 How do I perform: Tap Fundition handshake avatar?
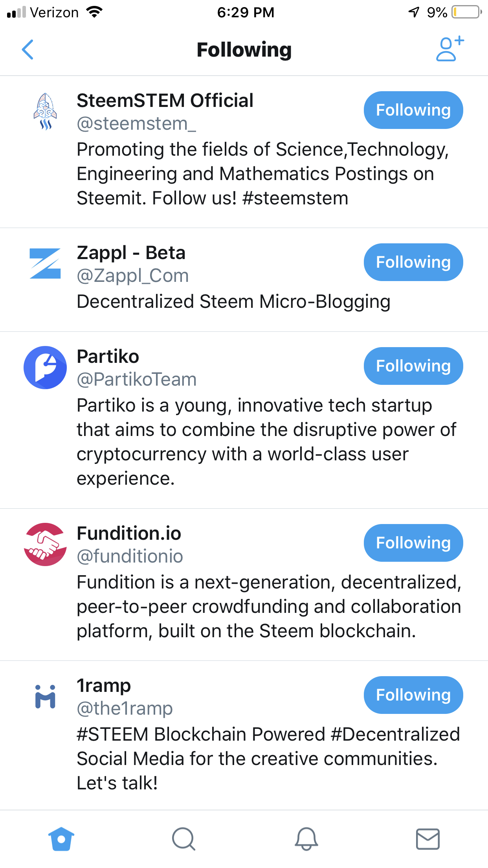pos(45,544)
